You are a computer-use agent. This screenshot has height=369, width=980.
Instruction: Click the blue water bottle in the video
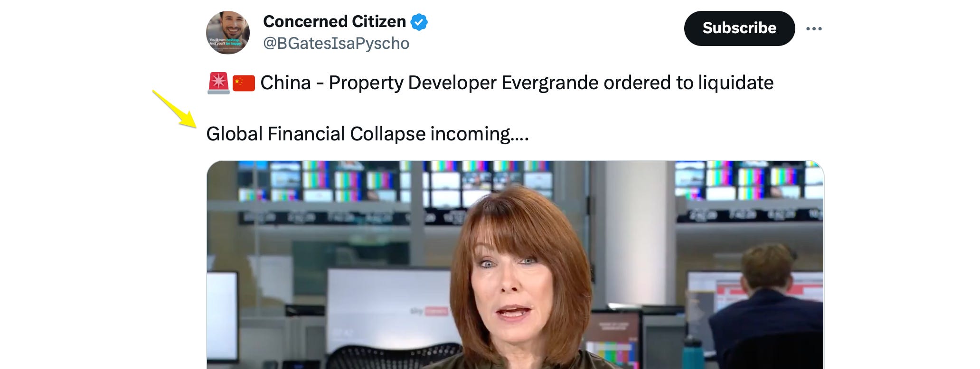click(694, 353)
